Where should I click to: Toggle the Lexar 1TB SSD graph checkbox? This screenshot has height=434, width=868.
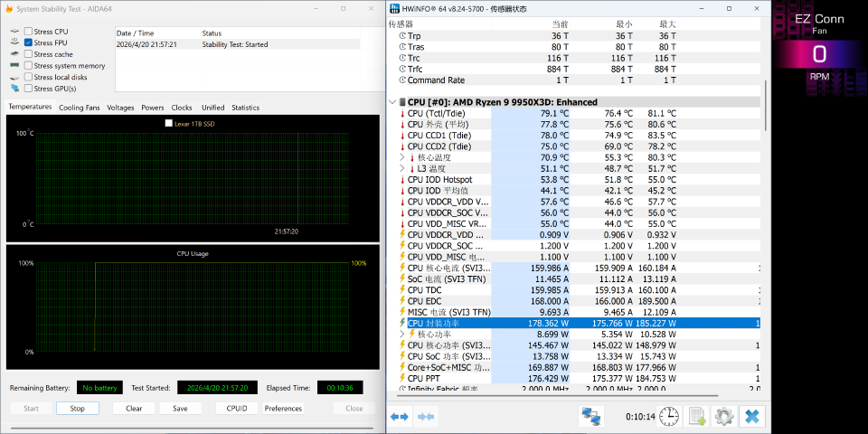click(x=169, y=124)
